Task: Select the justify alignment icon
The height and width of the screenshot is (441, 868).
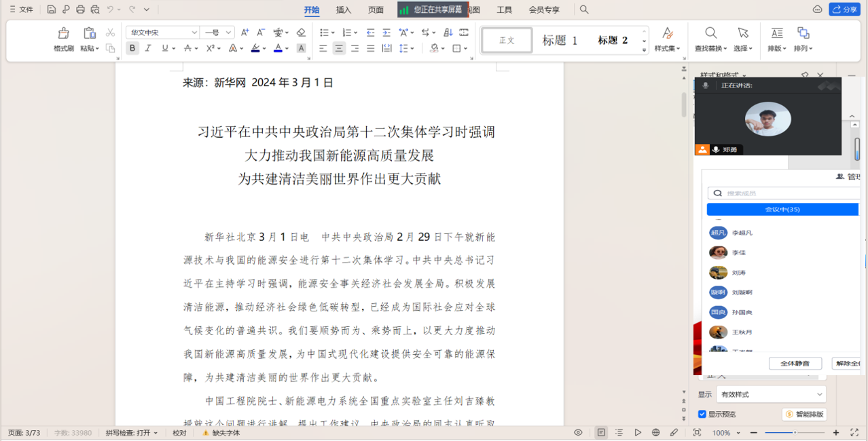Action: pyautogui.click(x=370, y=48)
